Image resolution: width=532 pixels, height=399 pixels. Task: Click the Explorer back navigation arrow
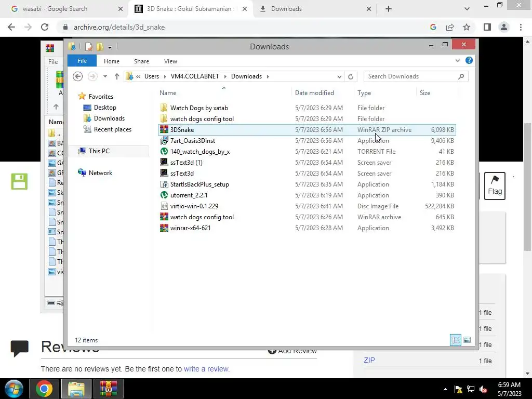coord(78,76)
